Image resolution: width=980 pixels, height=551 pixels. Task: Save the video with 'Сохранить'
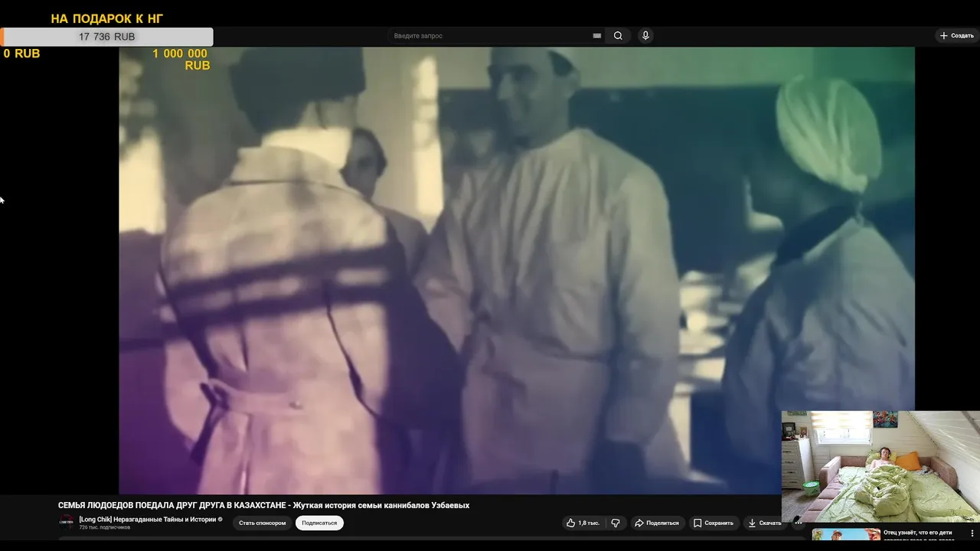714,523
